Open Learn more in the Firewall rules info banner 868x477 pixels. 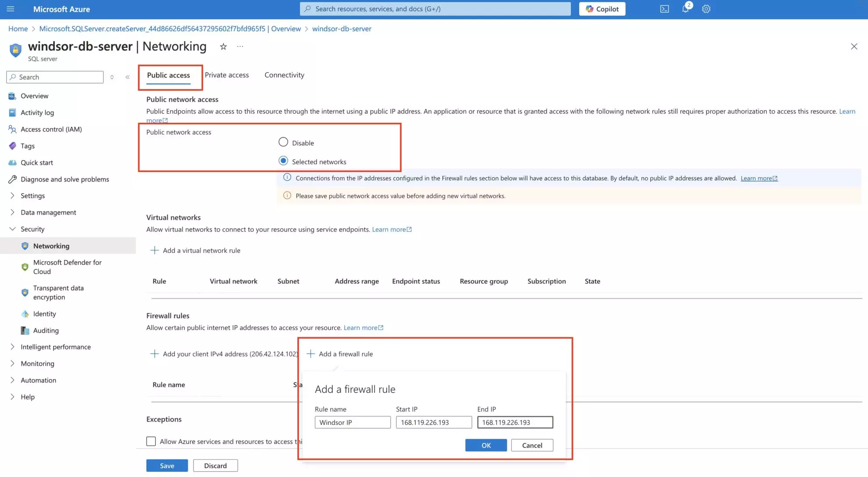tap(759, 178)
